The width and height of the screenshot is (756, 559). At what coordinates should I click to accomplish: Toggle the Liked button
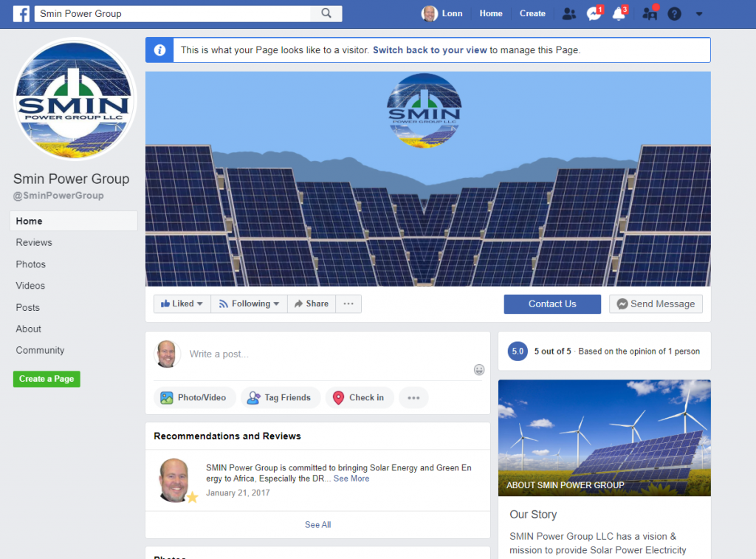pyautogui.click(x=182, y=303)
